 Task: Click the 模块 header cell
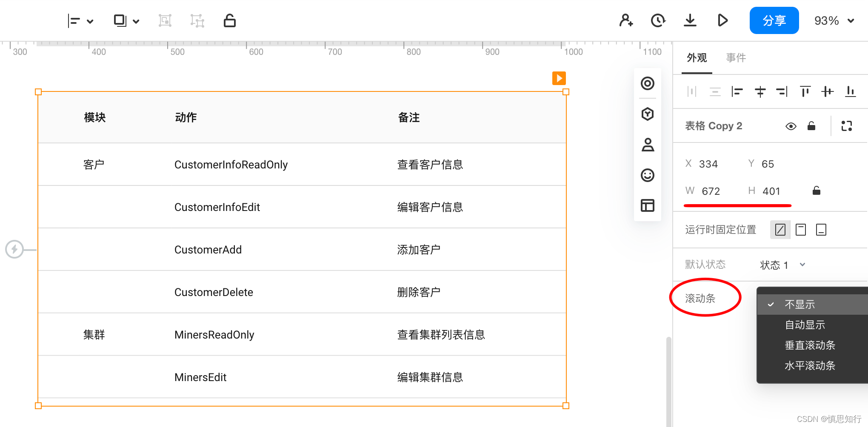click(x=94, y=117)
